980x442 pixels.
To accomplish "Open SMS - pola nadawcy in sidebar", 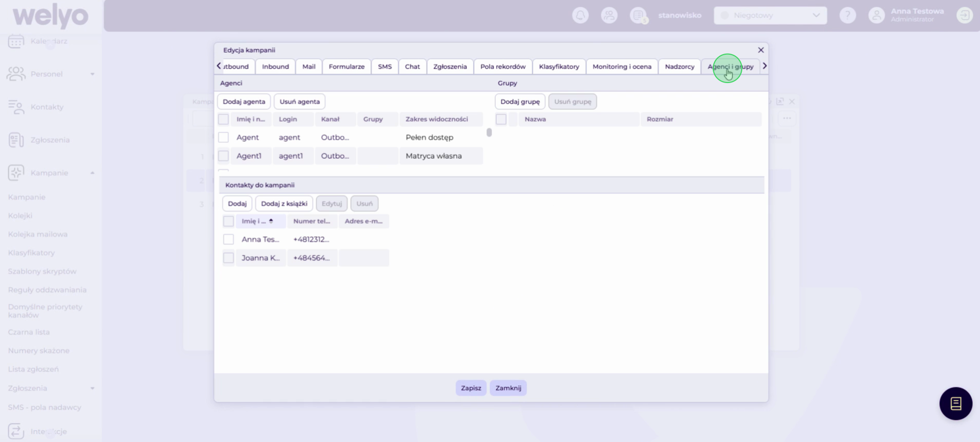I will [x=45, y=407].
